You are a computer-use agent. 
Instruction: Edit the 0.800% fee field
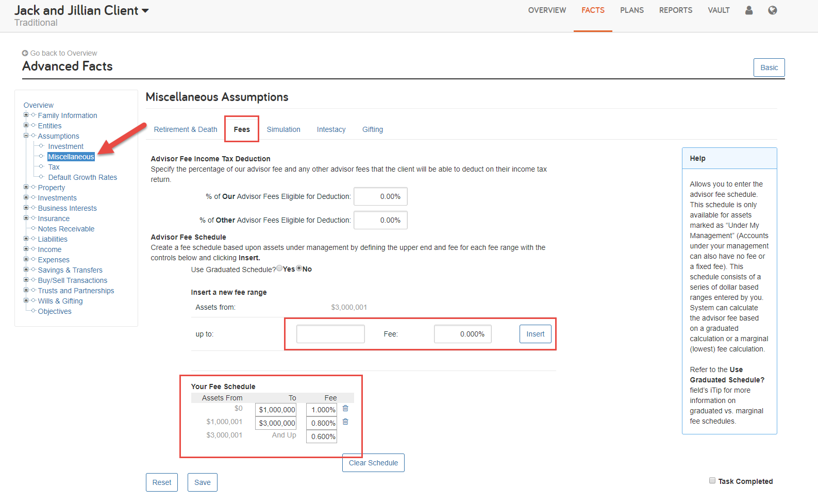[x=322, y=423]
